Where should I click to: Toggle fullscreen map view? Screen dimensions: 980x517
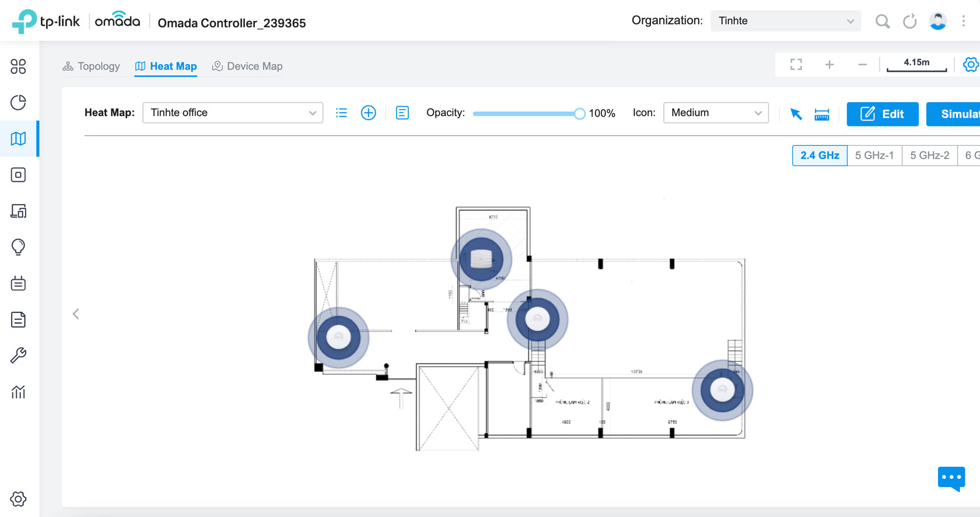[796, 64]
